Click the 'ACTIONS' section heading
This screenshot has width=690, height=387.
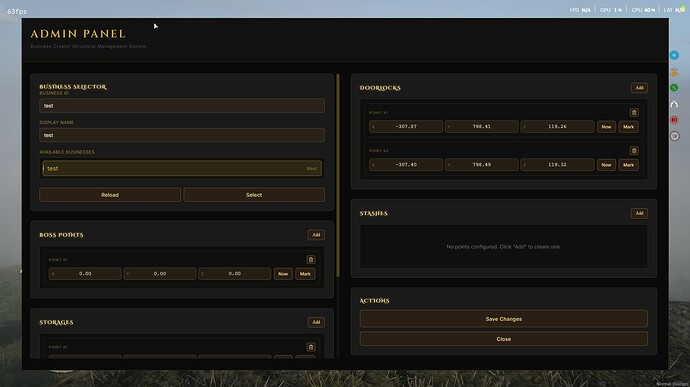tap(374, 301)
